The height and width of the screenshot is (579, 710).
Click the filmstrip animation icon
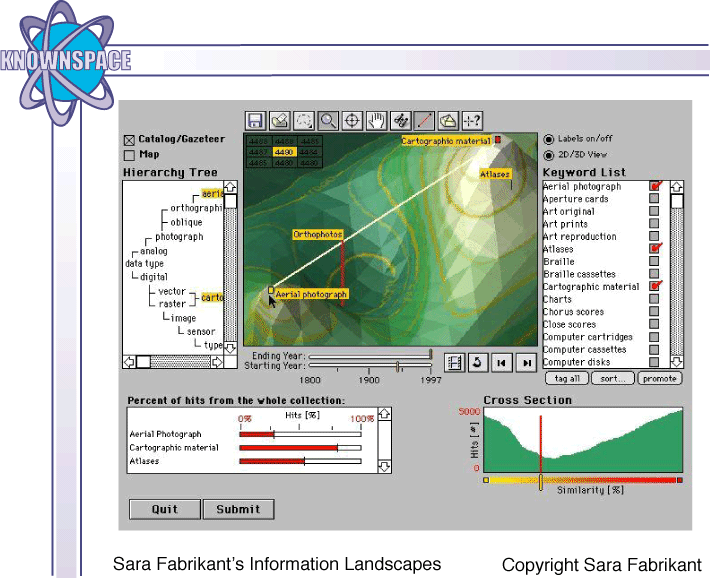click(455, 363)
